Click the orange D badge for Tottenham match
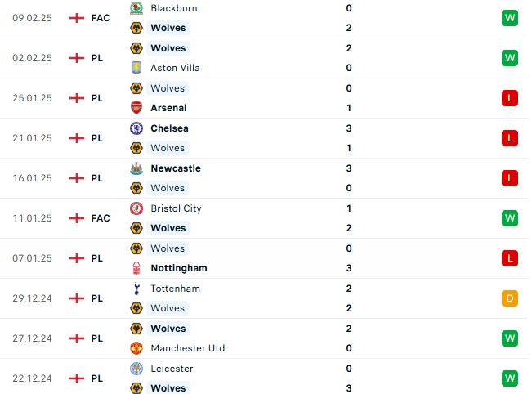 coord(510,298)
